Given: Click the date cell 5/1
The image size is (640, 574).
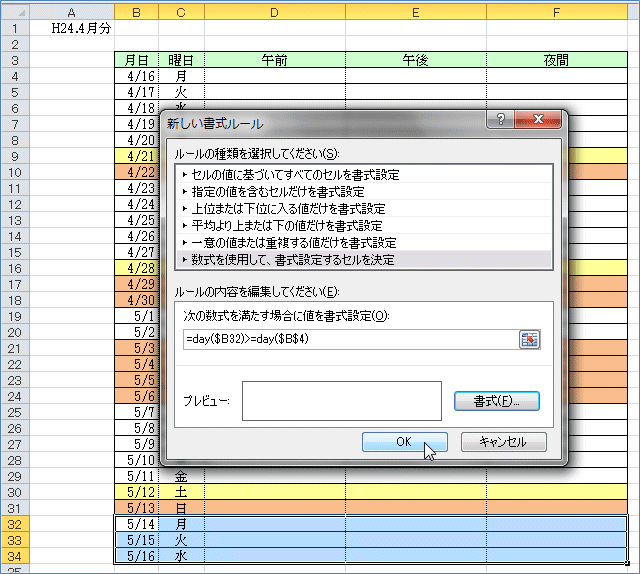Looking at the screenshot, I should (136, 316).
